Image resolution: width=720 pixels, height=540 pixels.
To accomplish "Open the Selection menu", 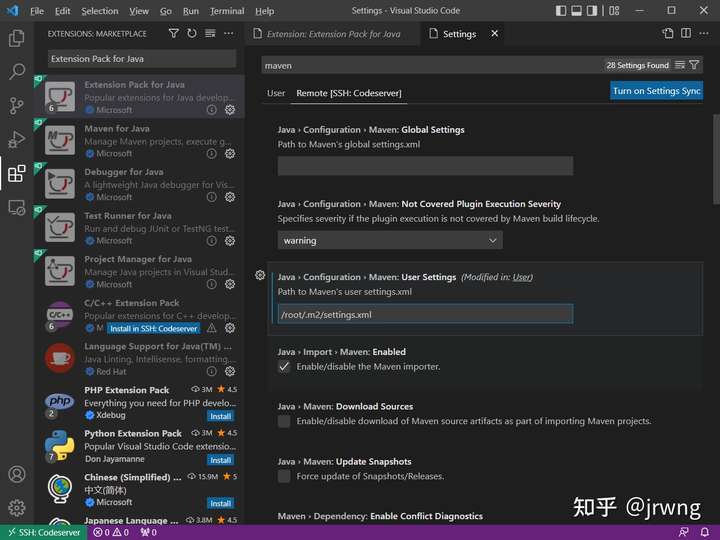I will coord(100,11).
